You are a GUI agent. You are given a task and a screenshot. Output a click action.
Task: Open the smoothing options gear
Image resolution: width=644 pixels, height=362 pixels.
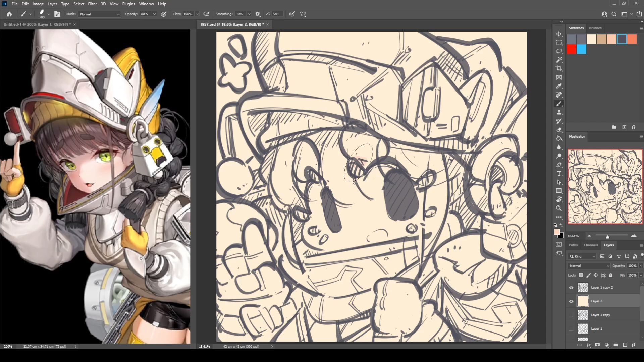[x=258, y=14]
